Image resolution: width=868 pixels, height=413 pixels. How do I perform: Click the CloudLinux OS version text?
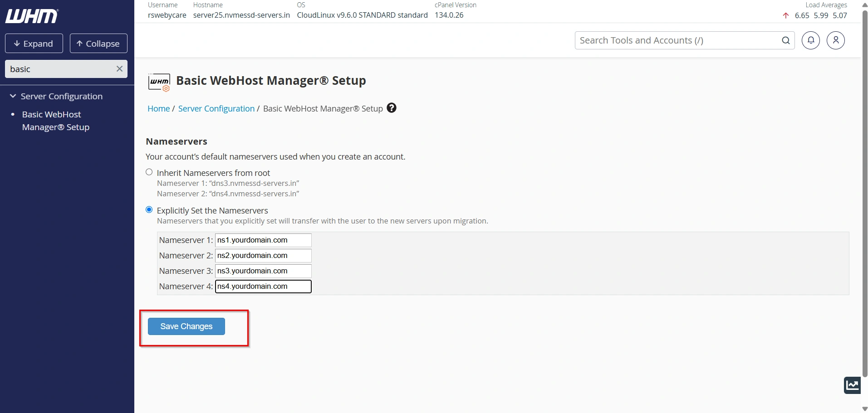click(x=362, y=15)
